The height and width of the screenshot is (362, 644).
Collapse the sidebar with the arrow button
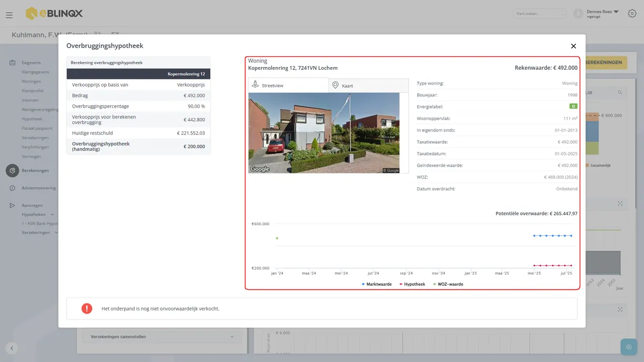(x=12, y=348)
